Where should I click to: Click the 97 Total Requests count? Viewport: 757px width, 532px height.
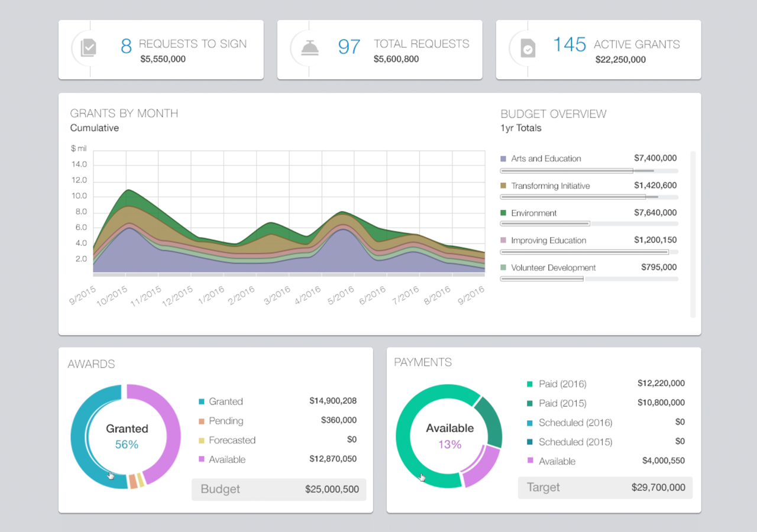[349, 47]
